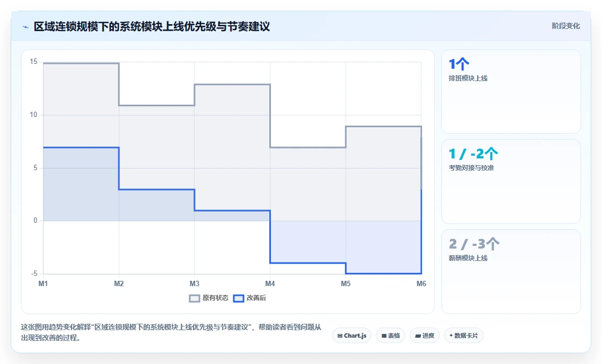The width and height of the screenshot is (602, 364).
Task: Click the icon inside the 数据卡片 tag
Action: pyautogui.click(x=451, y=336)
